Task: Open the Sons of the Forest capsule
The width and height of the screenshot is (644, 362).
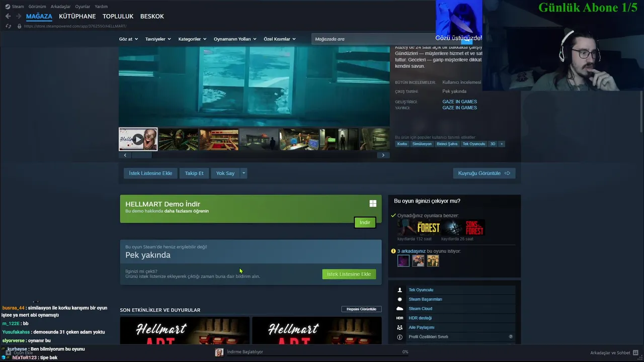Action: tap(463, 228)
